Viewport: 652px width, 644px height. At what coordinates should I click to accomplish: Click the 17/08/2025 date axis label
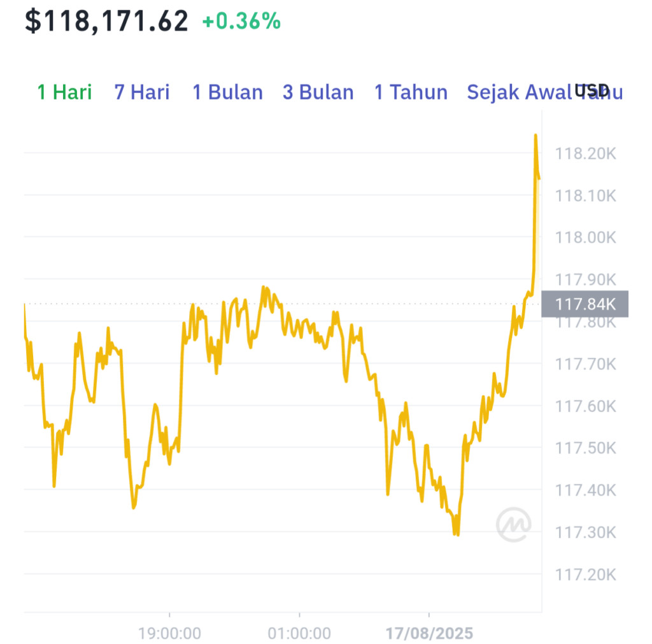(429, 633)
